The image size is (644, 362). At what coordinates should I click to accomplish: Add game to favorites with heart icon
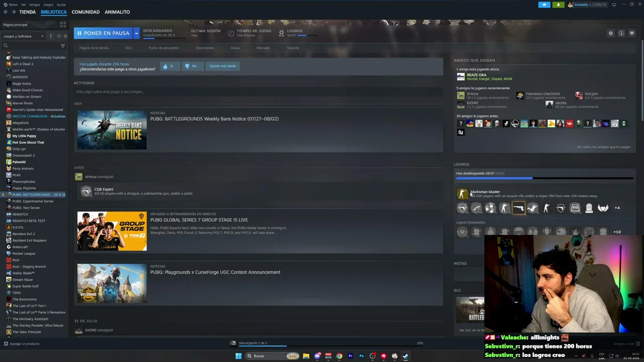tap(632, 33)
